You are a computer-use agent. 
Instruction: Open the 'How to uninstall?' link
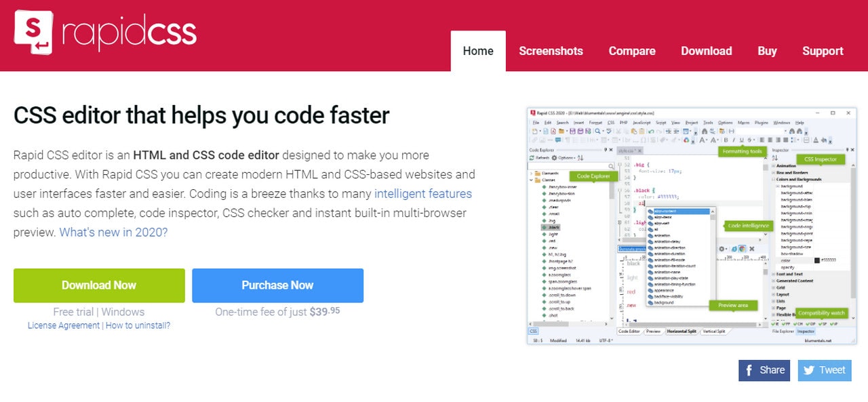[x=138, y=325]
